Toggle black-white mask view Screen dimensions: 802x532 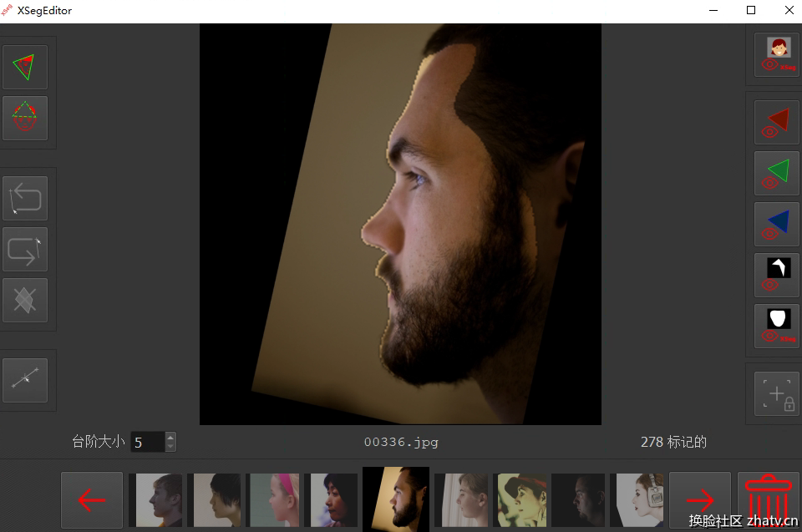[x=777, y=276]
